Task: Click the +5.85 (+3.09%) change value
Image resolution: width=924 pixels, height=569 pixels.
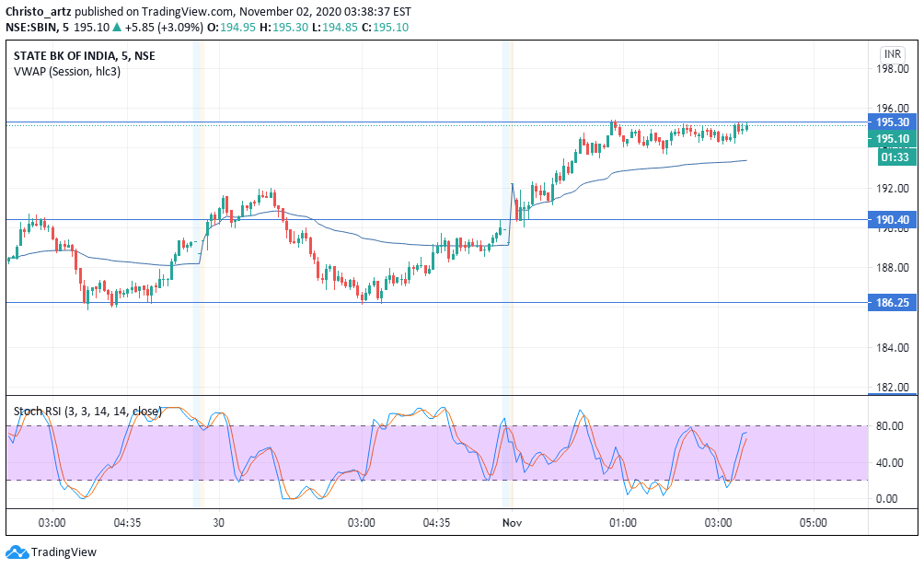Action: pyautogui.click(x=164, y=27)
